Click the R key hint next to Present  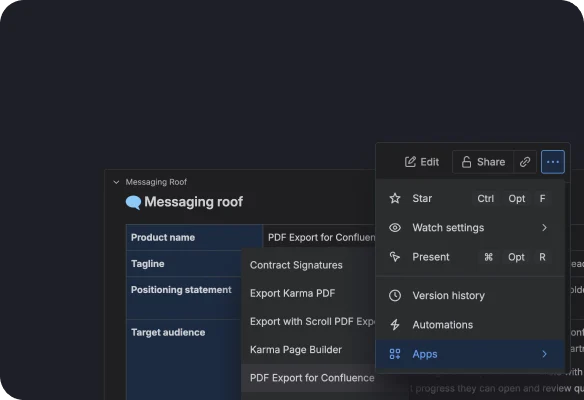coord(542,257)
